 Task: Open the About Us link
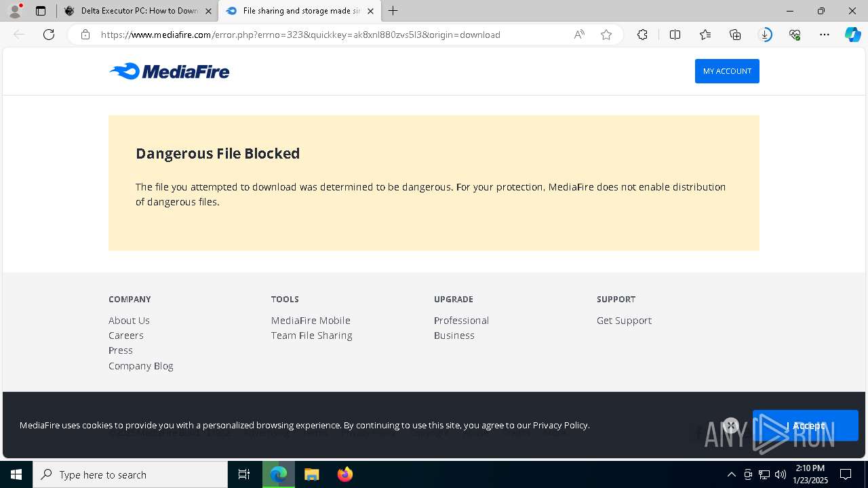point(129,321)
